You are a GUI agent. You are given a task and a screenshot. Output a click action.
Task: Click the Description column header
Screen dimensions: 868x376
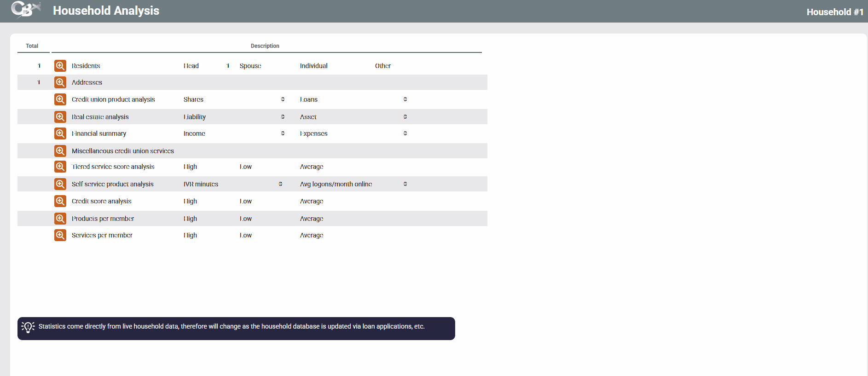click(265, 46)
